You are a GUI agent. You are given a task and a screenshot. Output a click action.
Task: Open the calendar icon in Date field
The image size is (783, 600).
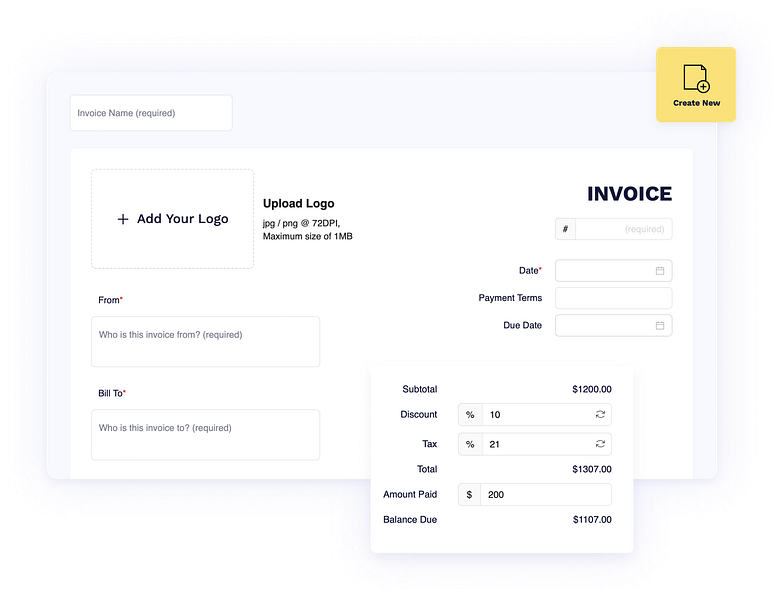[x=660, y=271]
